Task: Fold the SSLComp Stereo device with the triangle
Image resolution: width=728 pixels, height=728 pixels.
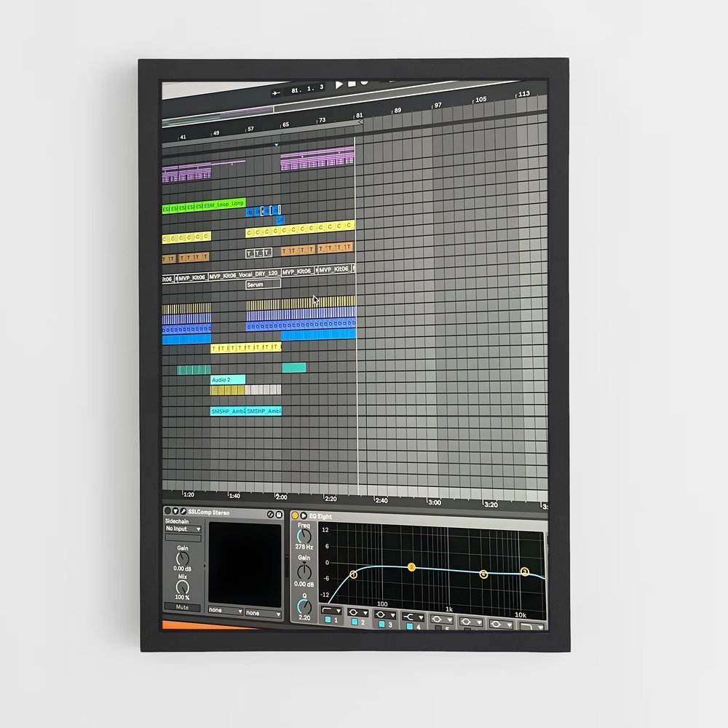Action: point(175,511)
